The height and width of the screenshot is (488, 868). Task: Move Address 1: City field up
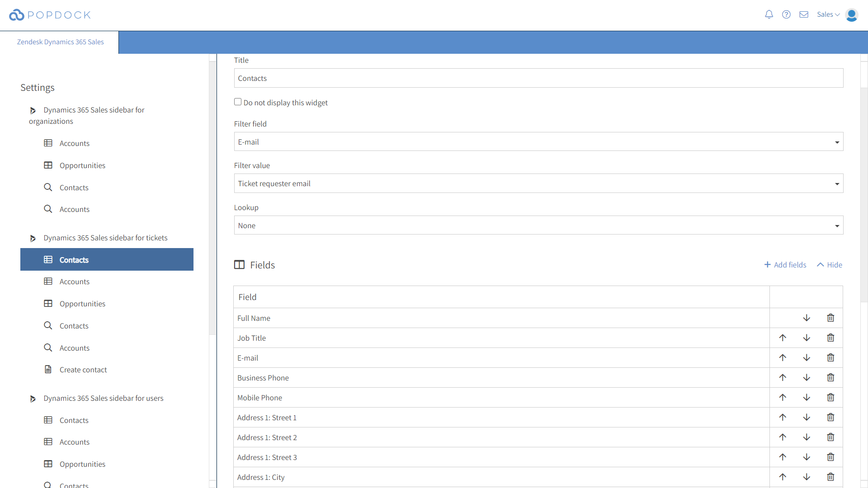(x=783, y=477)
